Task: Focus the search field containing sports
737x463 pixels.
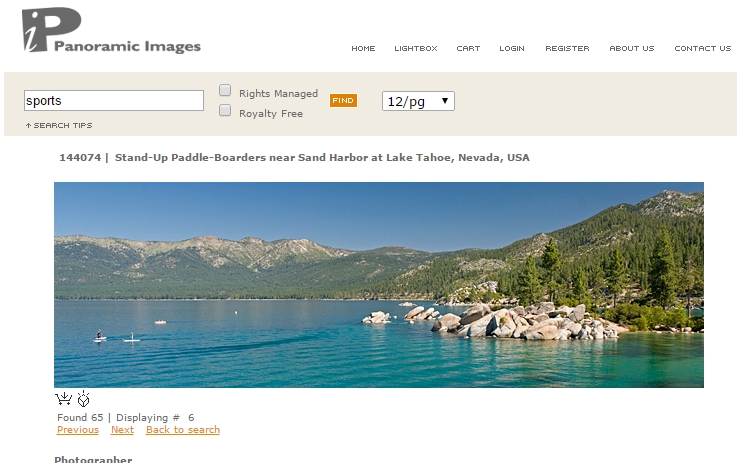Action: click(114, 101)
